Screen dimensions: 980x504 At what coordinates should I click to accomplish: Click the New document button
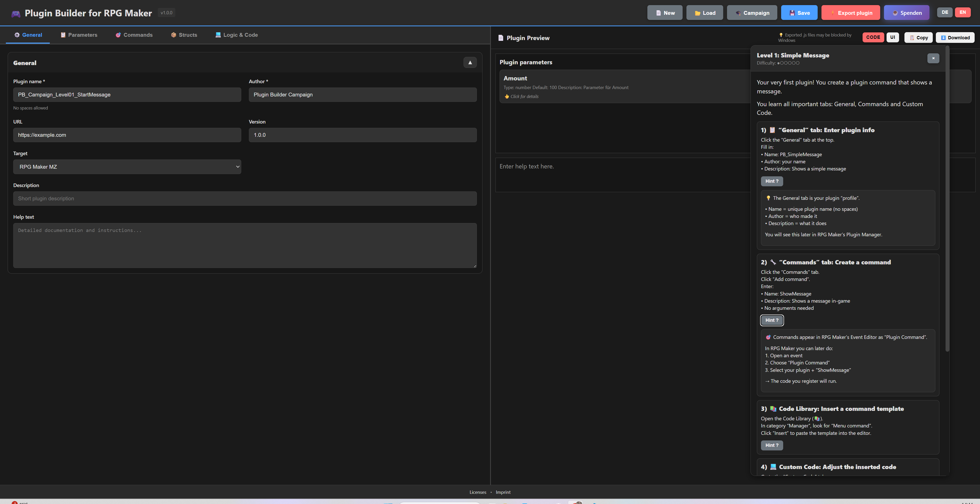665,13
